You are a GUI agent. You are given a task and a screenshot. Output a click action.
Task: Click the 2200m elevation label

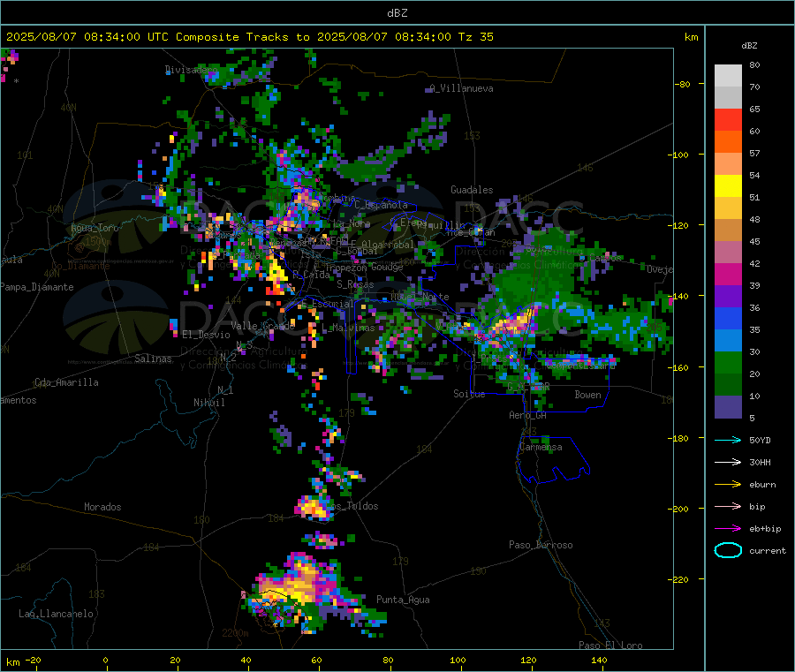coord(235,633)
